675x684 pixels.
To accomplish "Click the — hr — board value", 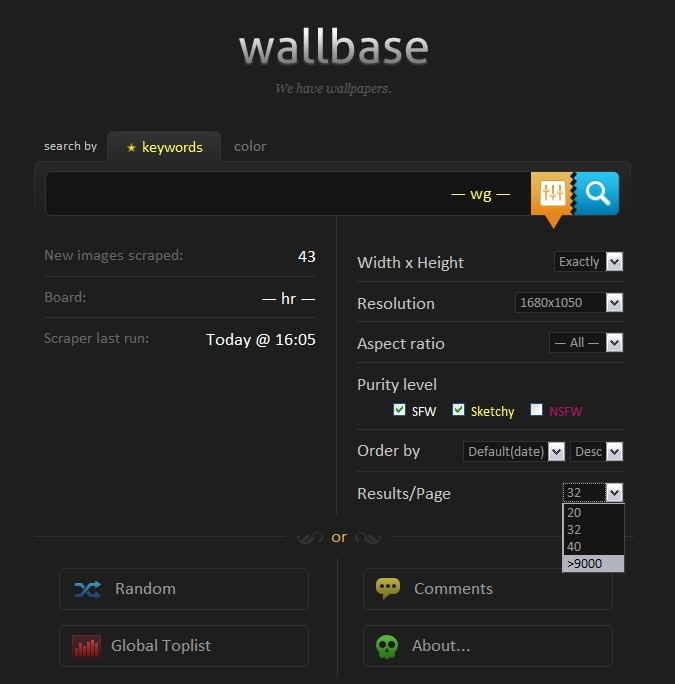I will pos(288,299).
